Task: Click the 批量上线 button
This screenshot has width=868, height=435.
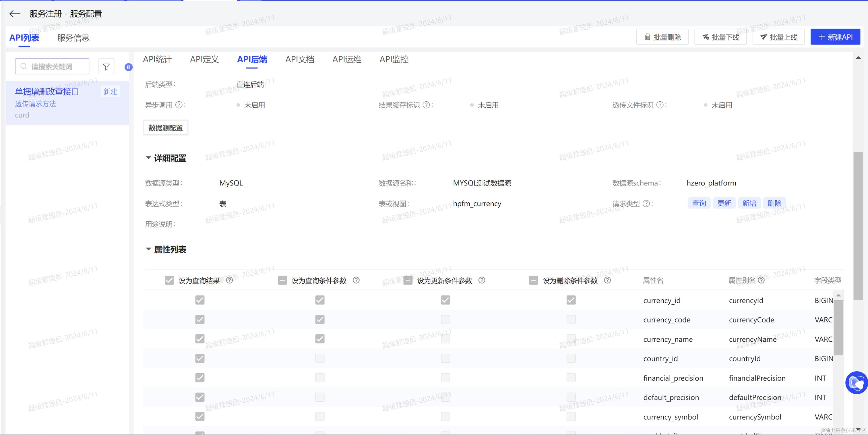Action: [779, 37]
